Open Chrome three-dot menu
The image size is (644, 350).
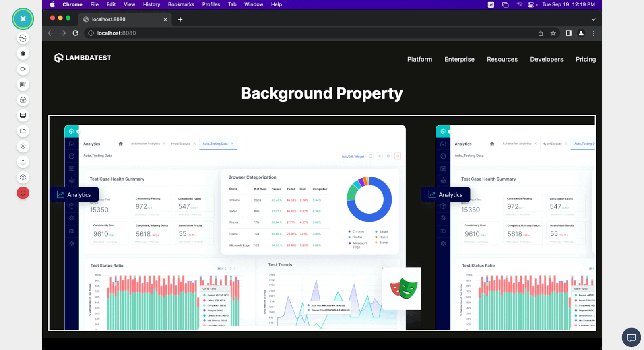coord(594,33)
